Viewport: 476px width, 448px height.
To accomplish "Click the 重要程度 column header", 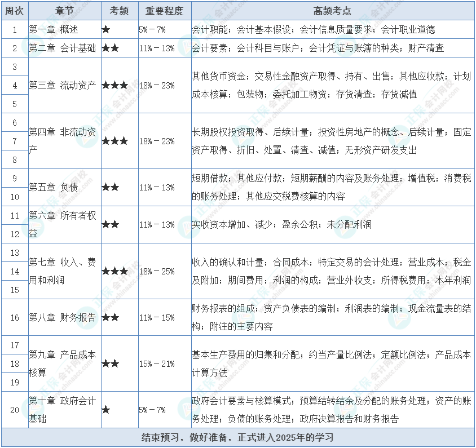I will (164, 11).
